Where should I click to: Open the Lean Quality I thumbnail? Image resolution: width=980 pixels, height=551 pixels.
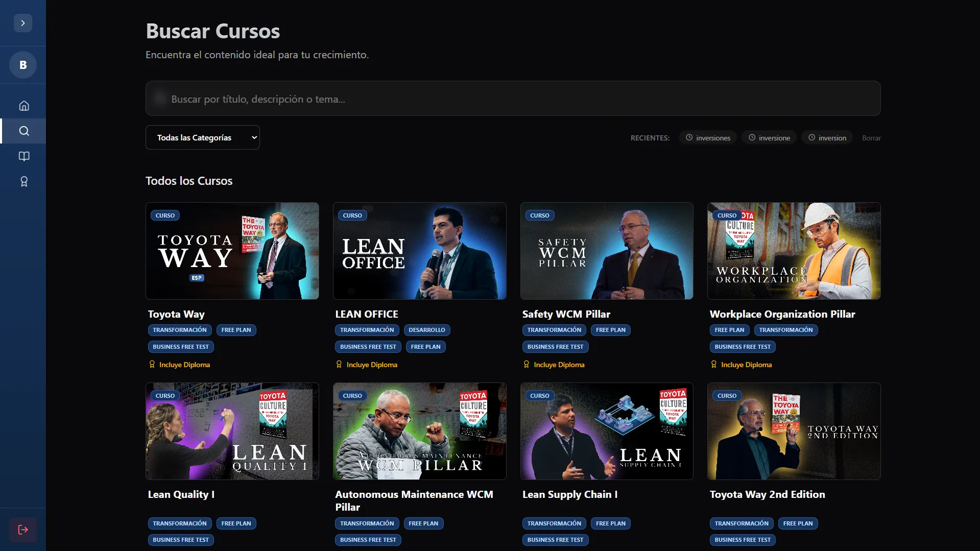[x=232, y=431]
